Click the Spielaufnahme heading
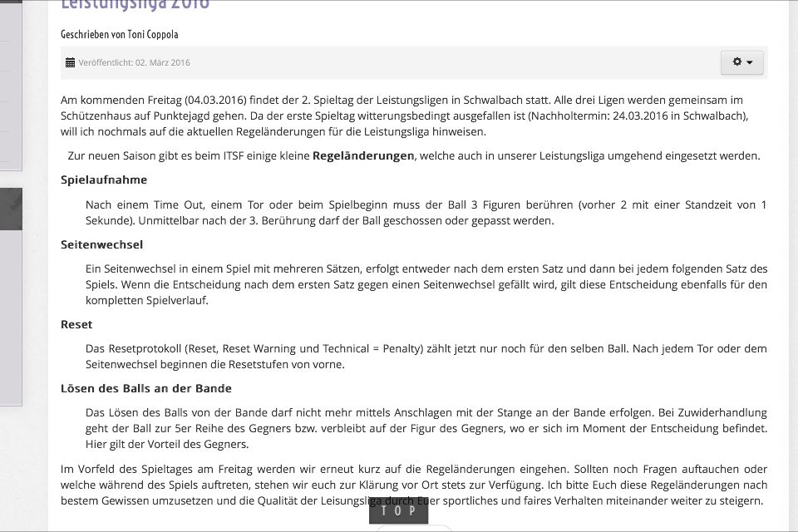 [104, 180]
